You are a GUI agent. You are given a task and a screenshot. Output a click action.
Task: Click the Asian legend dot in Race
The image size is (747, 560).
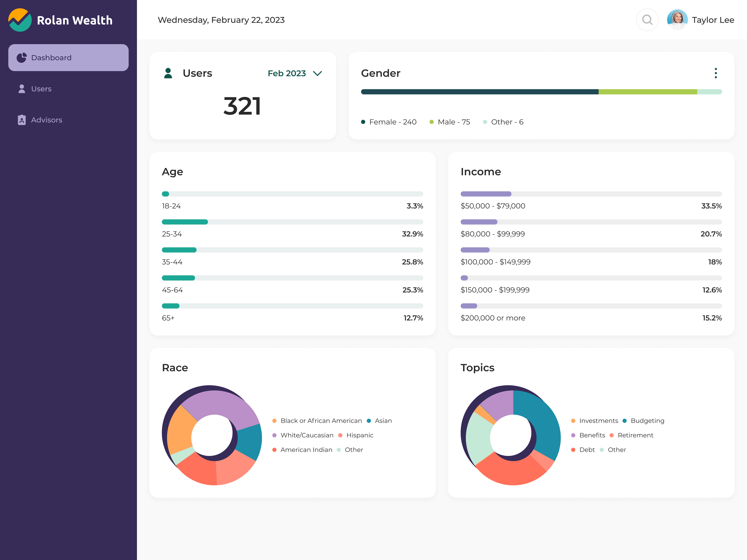point(369,421)
